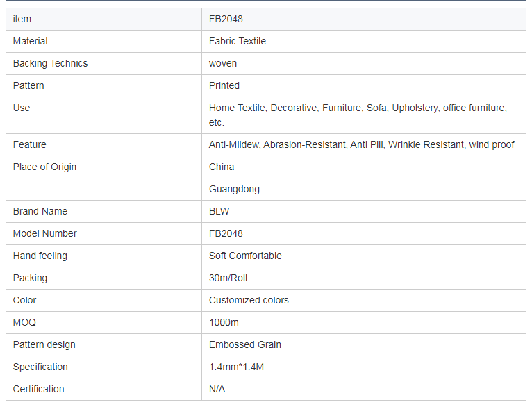Click the 'Printed' pattern value
532x409 pixels.
tap(224, 85)
